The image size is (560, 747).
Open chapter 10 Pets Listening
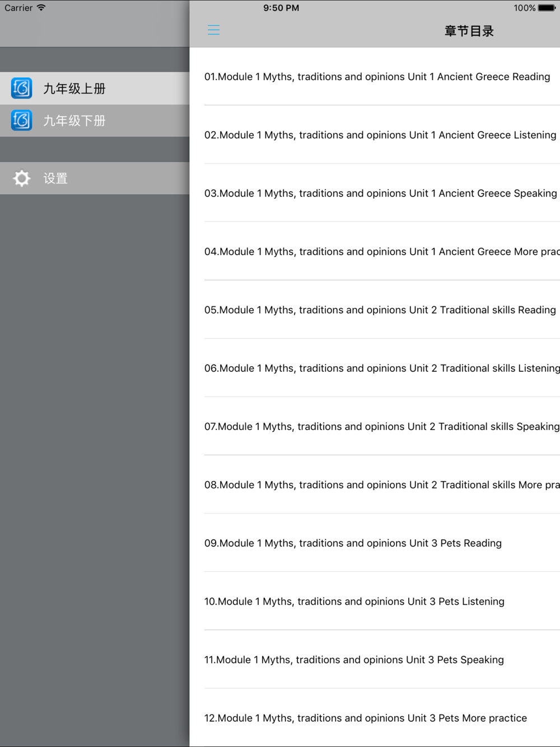tap(382, 601)
